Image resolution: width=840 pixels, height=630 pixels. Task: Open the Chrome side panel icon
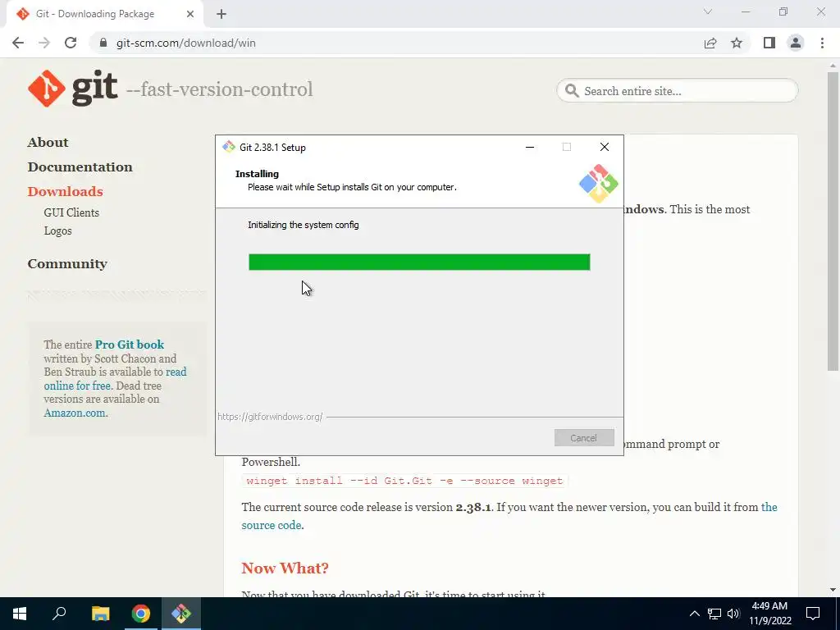(769, 43)
